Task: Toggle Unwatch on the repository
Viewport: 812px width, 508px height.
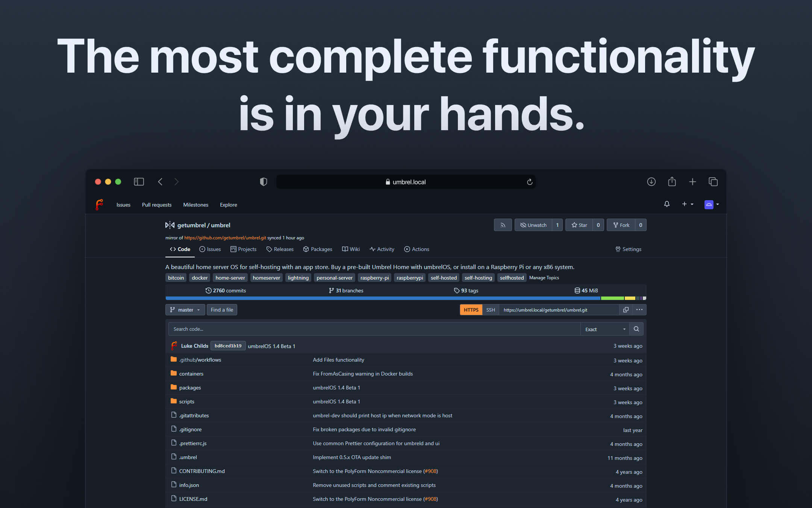Action: click(x=533, y=225)
